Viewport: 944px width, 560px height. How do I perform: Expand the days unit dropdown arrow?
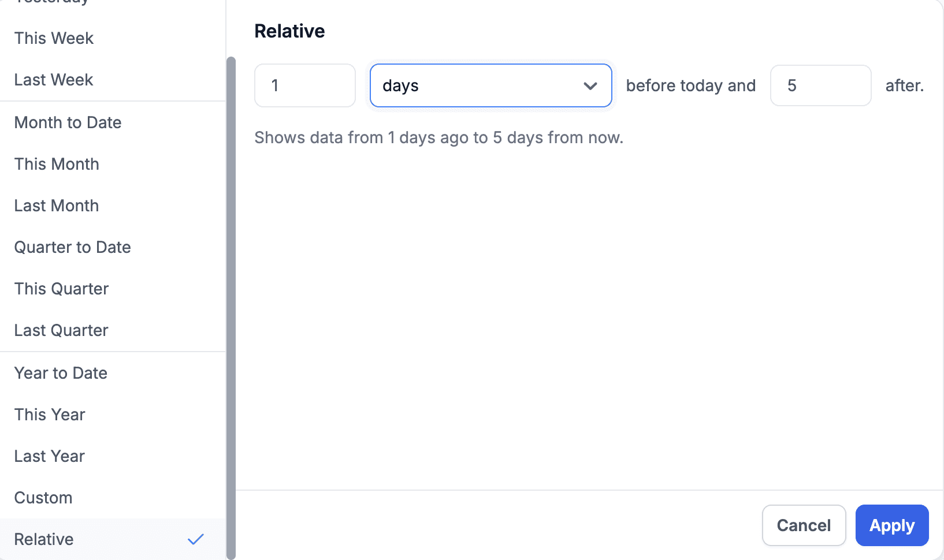point(590,86)
